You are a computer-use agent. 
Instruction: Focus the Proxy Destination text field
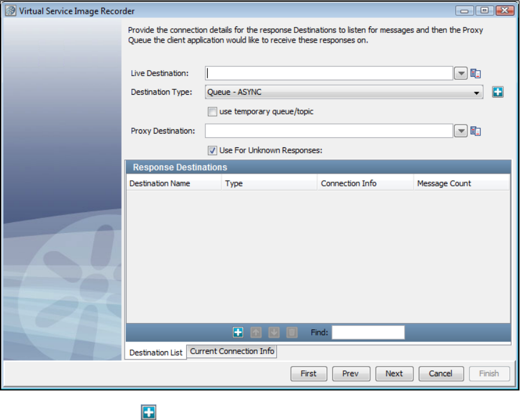[329, 131]
